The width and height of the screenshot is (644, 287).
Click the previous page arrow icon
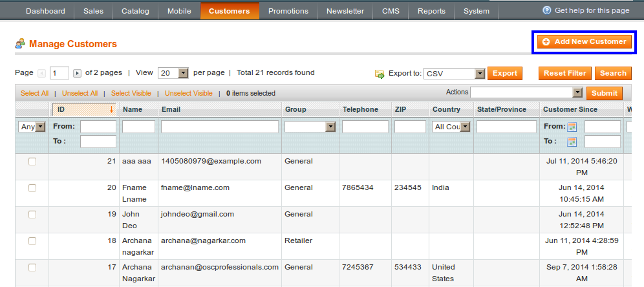42,73
